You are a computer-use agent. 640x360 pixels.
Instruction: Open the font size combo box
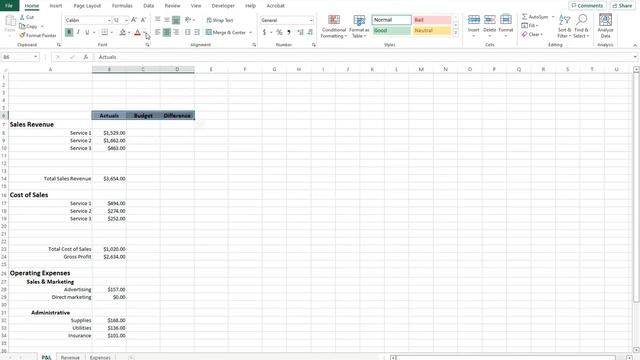click(120, 20)
